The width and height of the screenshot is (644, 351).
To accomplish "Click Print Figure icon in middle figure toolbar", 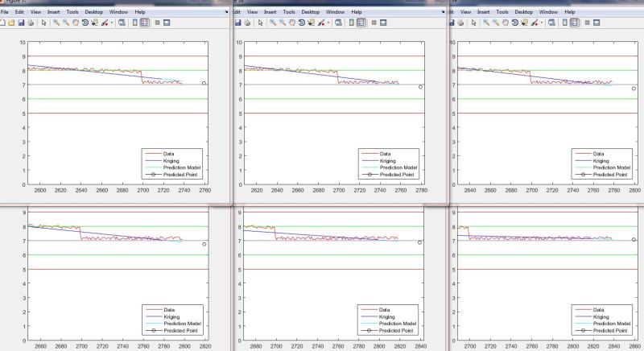I will tap(247, 23).
